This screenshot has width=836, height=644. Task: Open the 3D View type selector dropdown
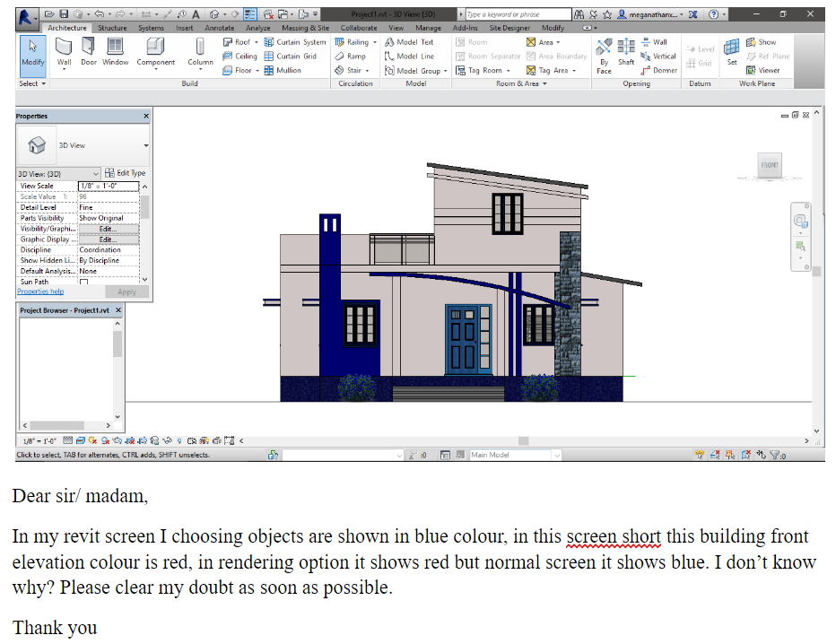pyautogui.click(x=145, y=145)
